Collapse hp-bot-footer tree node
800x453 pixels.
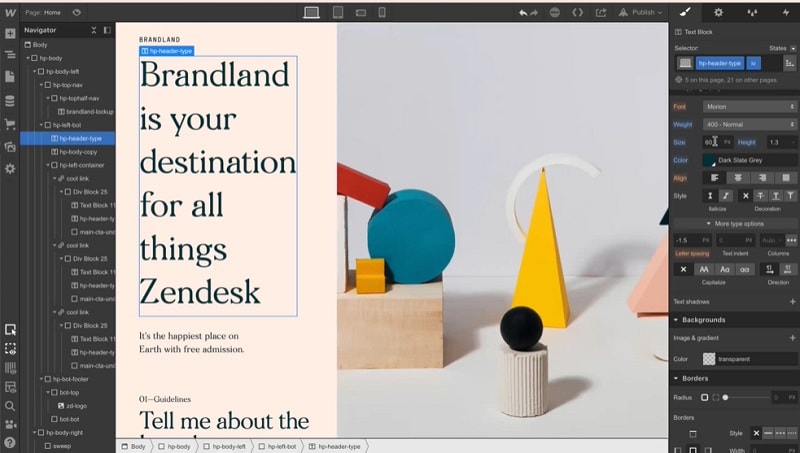[41, 379]
